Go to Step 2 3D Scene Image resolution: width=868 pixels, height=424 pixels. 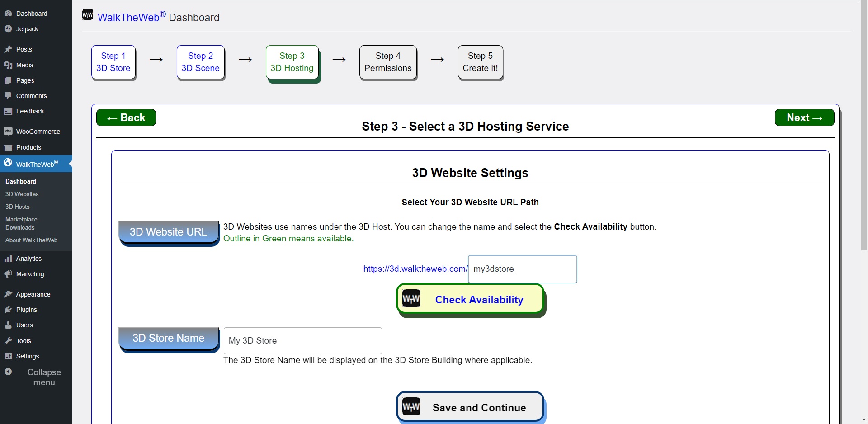click(201, 62)
